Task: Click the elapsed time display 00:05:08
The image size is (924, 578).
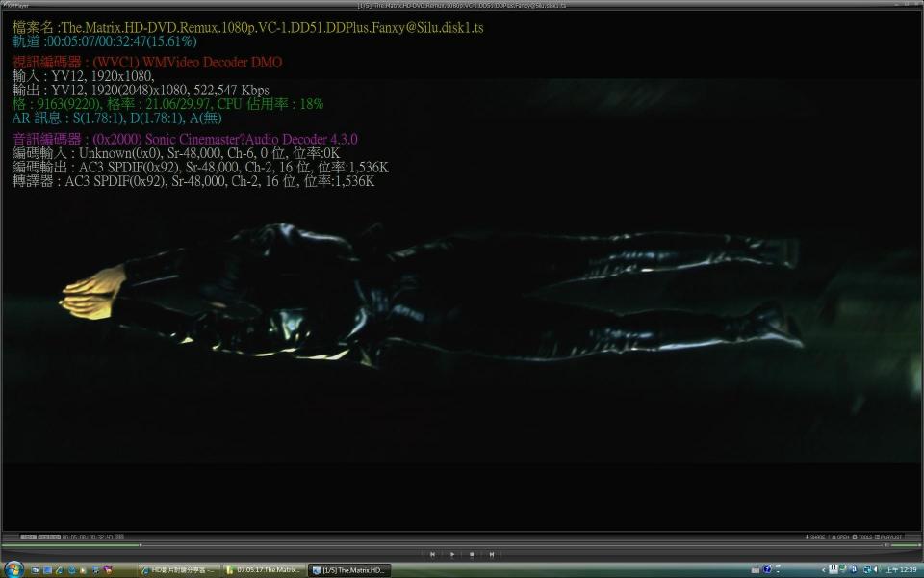Action: click(75, 537)
